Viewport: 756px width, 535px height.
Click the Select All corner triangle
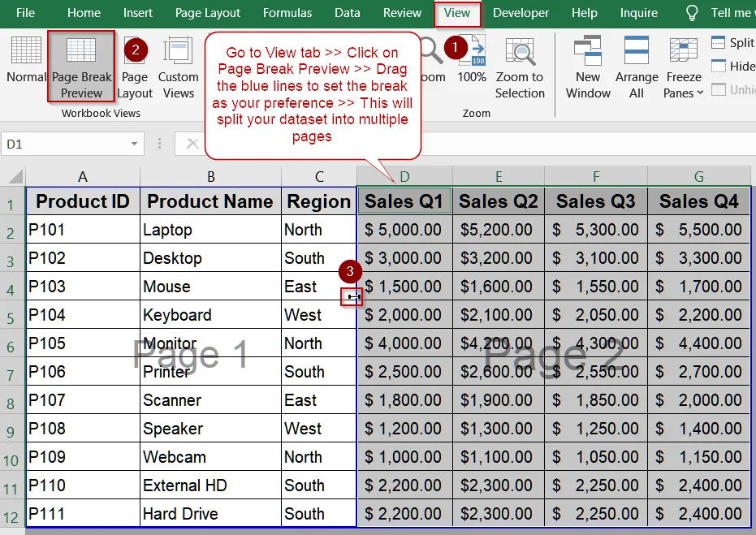tap(15, 176)
